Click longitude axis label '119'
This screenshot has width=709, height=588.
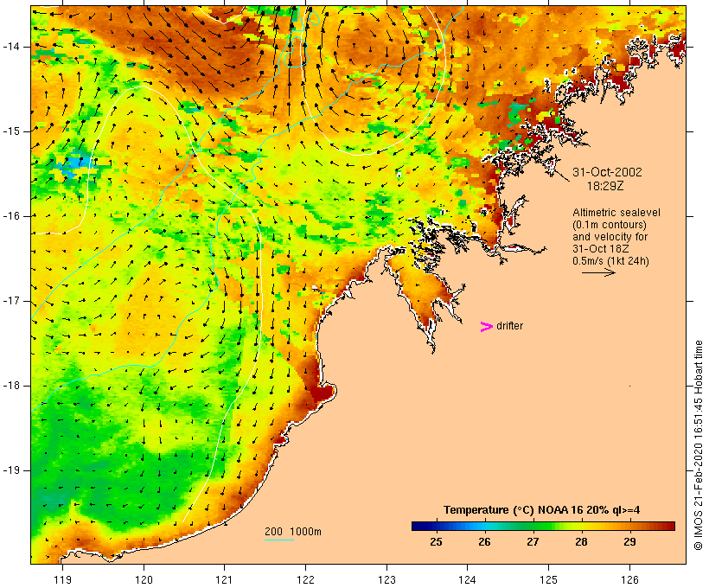click(62, 579)
